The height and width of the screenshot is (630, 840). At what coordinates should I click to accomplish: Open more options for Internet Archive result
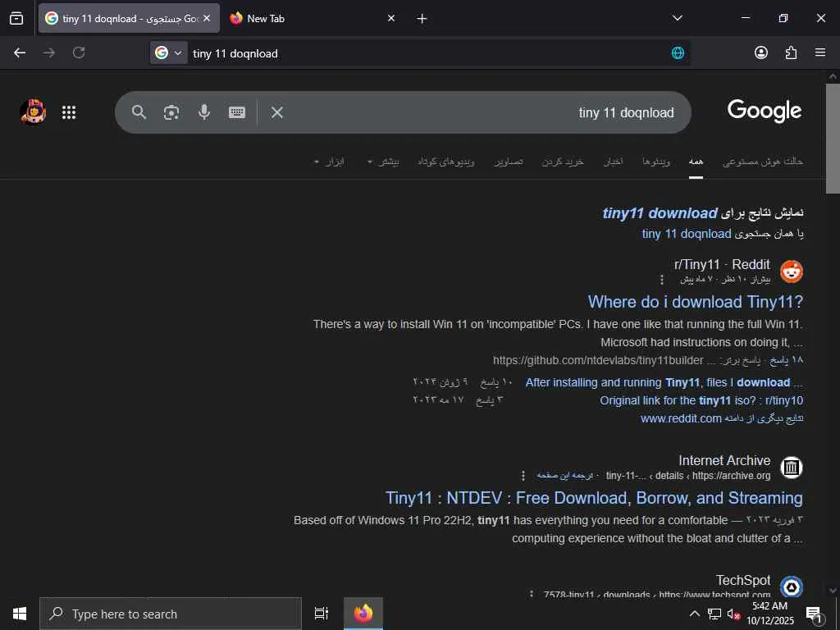click(x=523, y=476)
